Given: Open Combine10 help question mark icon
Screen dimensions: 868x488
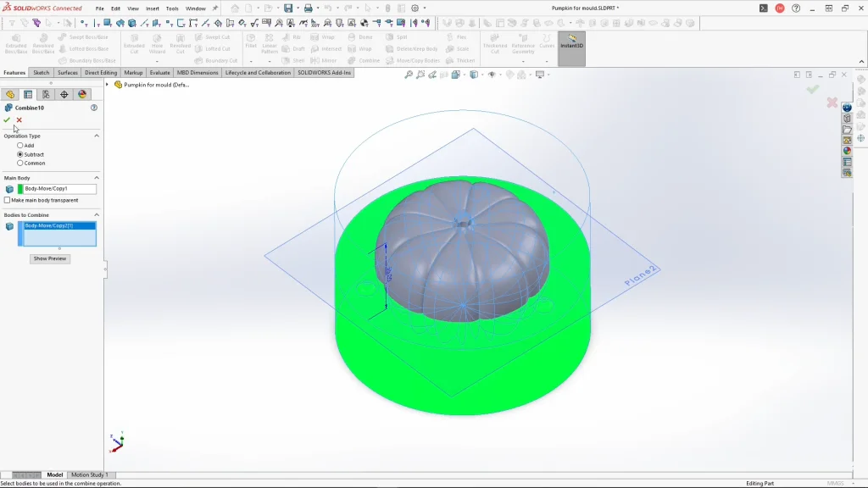Looking at the screenshot, I should pyautogui.click(x=94, y=108).
